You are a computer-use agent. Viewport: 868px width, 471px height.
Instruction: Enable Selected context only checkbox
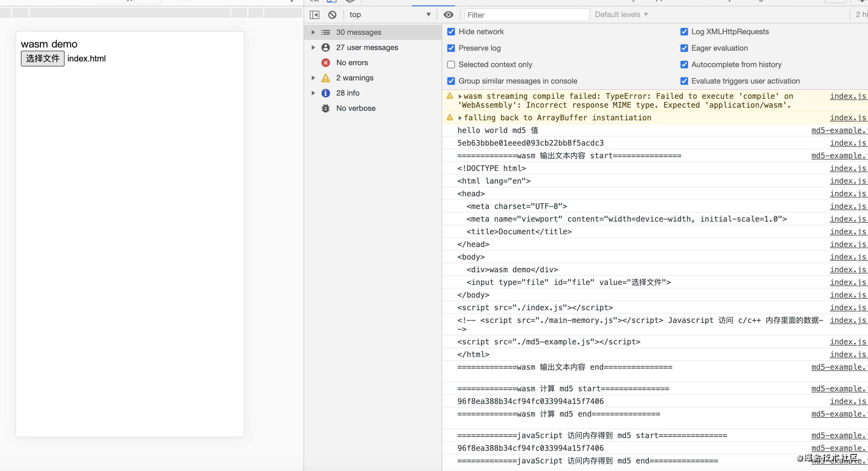tap(451, 65)
